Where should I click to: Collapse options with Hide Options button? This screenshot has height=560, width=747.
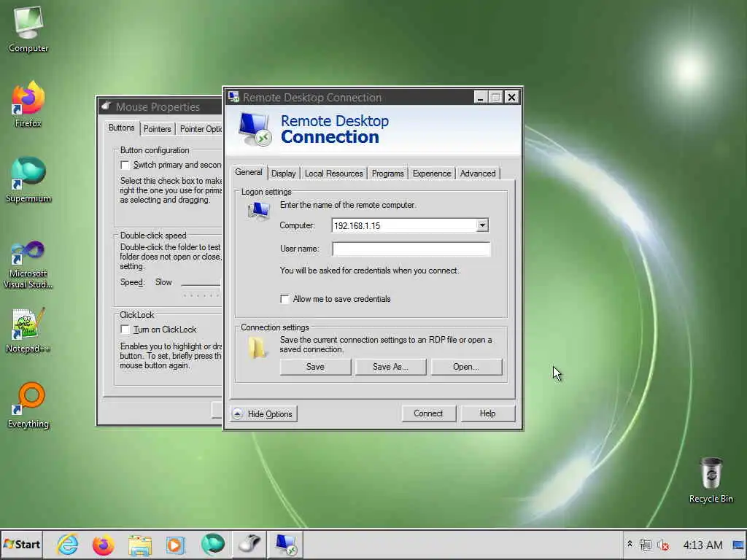click(x=264, y=414)
